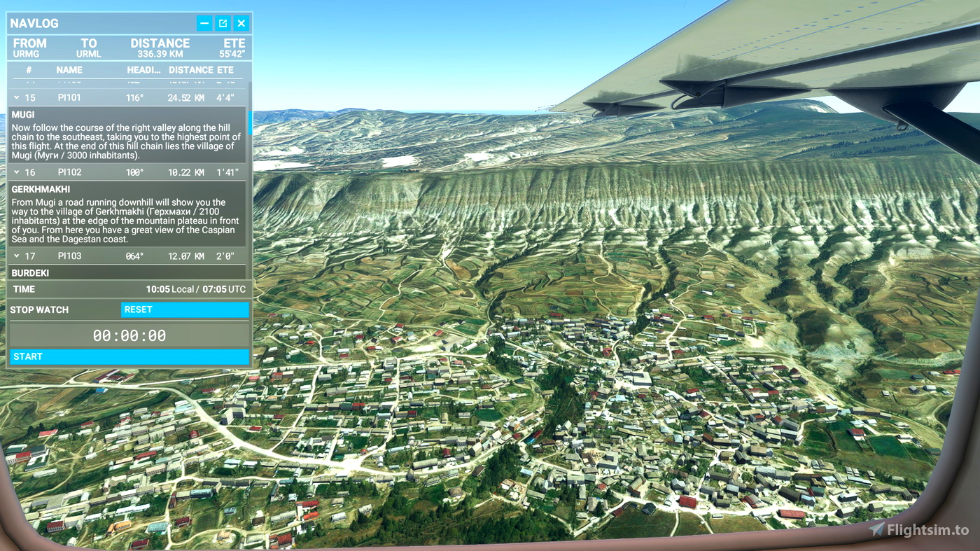Select waypoint name PI103

69,256
